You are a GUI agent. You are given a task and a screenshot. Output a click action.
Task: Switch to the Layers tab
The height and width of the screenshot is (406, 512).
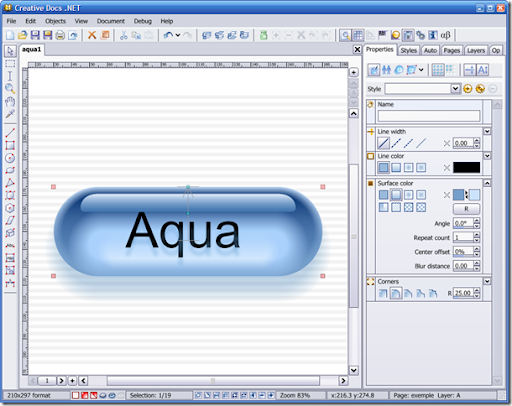[x=476, y=50]
